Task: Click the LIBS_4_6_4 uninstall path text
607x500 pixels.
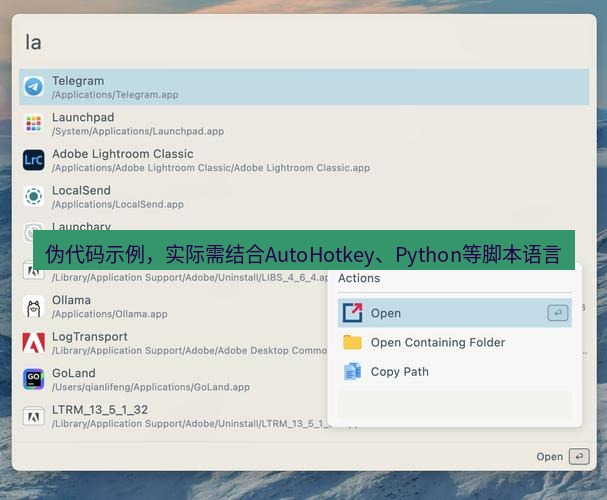Action: (190, 277)
